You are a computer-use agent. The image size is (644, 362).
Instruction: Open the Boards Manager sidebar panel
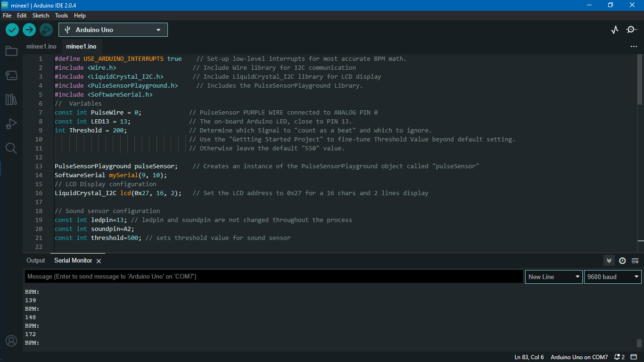pos(11,75)
